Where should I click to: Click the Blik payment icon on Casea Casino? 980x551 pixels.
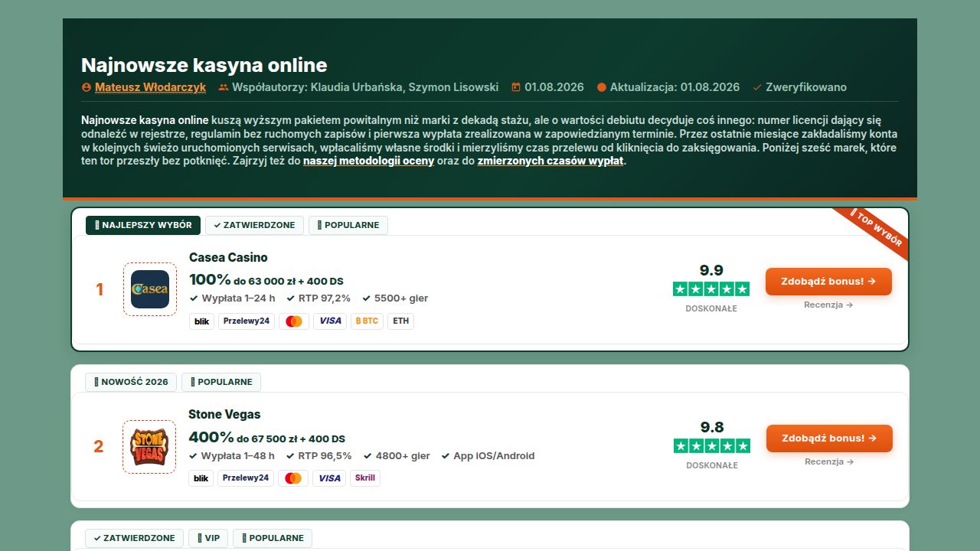pos(201,321)
